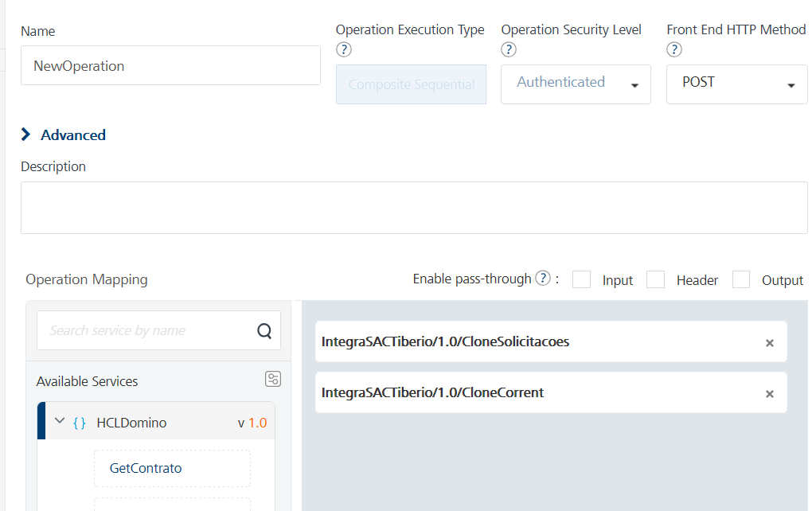Enable Header pass-through checkbox
The image size is (812, 511).
click(x=655, y=279)
